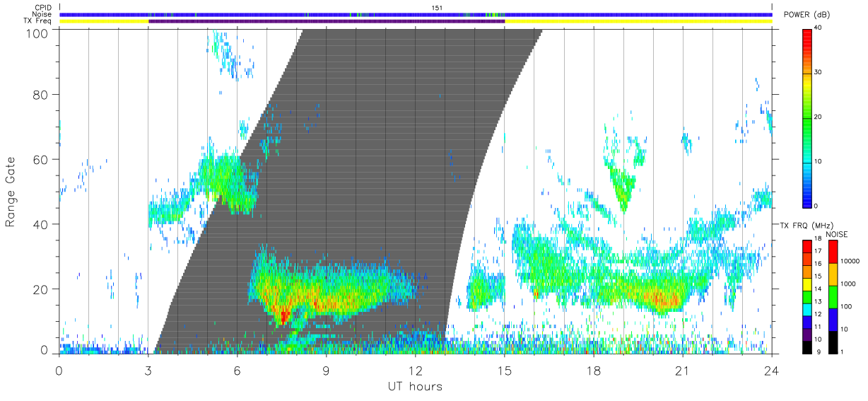This screenshot has width=868, height=401.
Task: Click the purple segment of TX Freq strip
Action: tap(327, 21)
